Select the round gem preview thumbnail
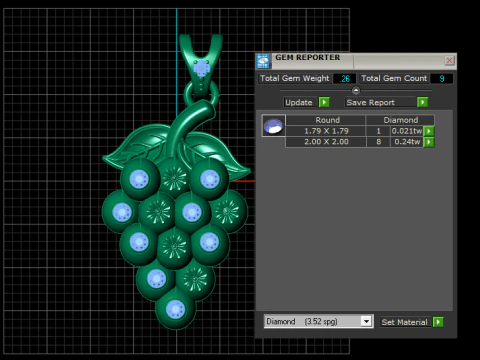The width and height of the screenshot is (480, 360). coord(273,126)
